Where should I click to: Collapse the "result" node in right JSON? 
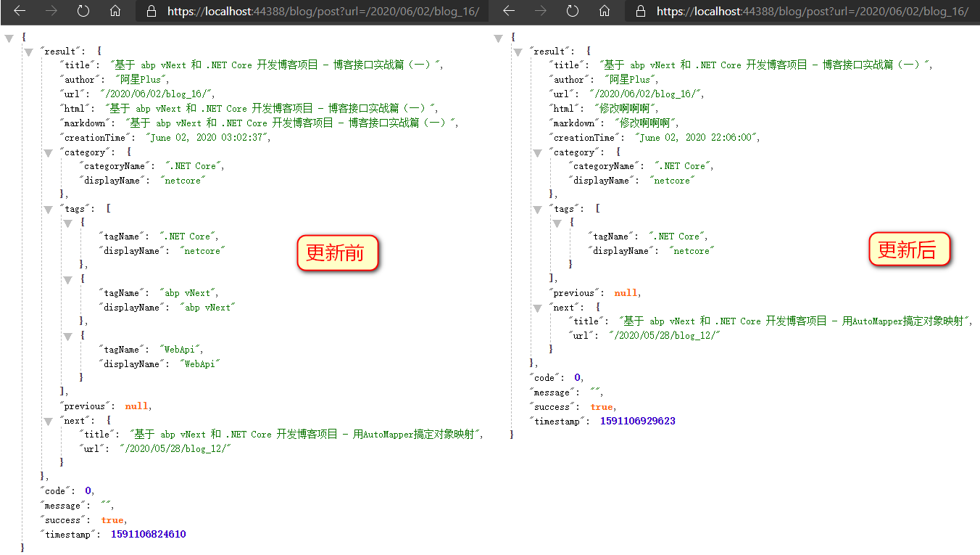(x=518, y=52)
